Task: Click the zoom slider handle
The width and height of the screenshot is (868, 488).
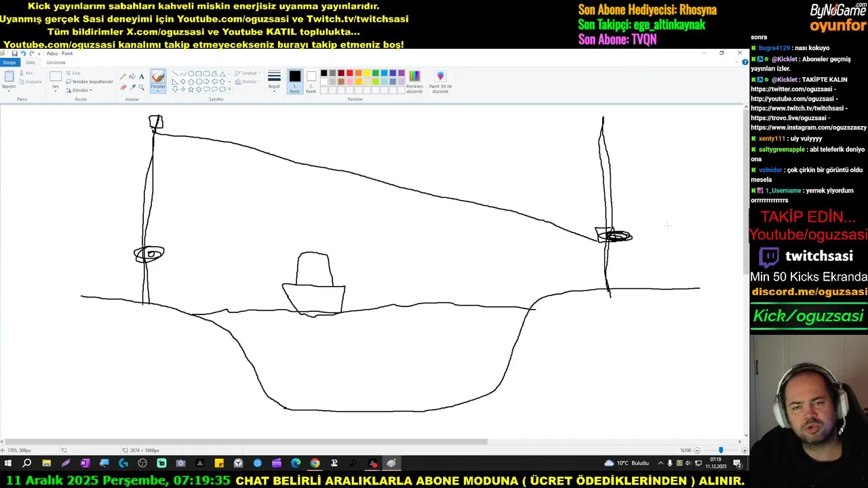Action: (721, 450)
